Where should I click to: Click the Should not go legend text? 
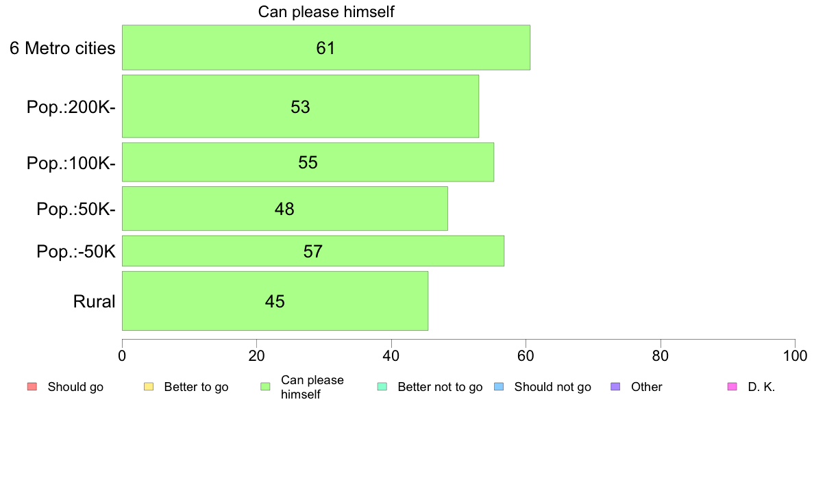[552, 387]
